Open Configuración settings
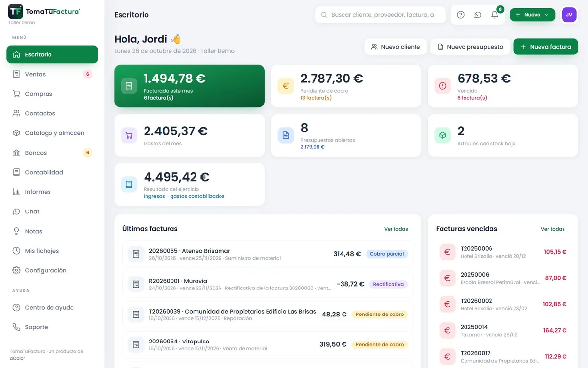The image size is (588, 368). (52, 270)
